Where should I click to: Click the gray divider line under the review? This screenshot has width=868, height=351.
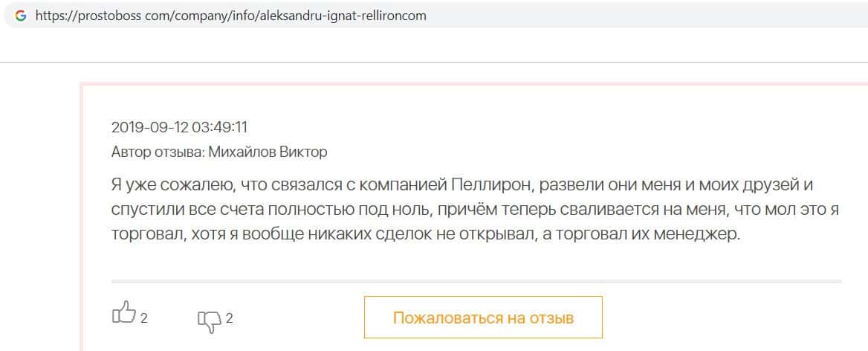[x=476, y=282]
